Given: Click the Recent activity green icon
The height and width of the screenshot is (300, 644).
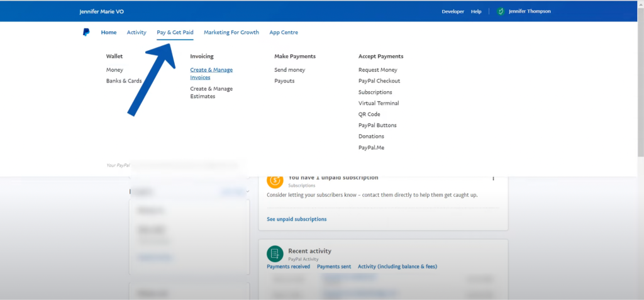Looking at the screenshot, I should (x=275, y=254).
